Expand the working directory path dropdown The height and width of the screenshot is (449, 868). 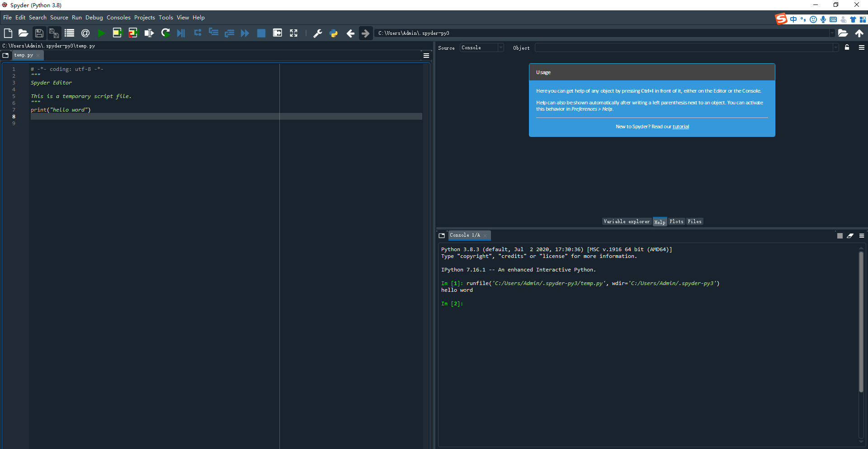832,33
